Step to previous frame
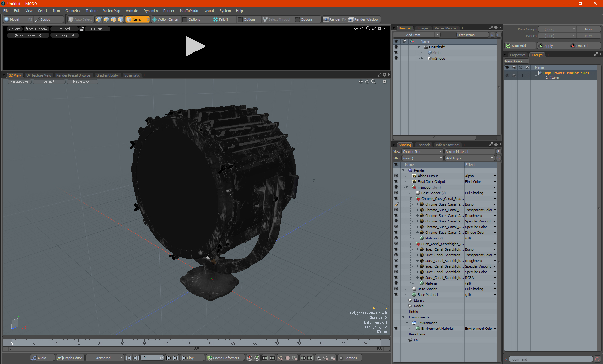Viewport: 603px width, 364px height. click(136, 358)
